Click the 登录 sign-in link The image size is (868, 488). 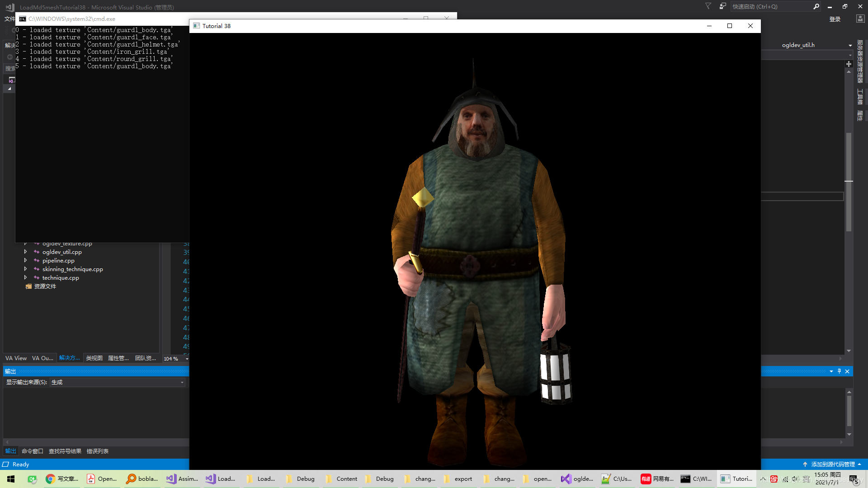(x=835, y=19)
